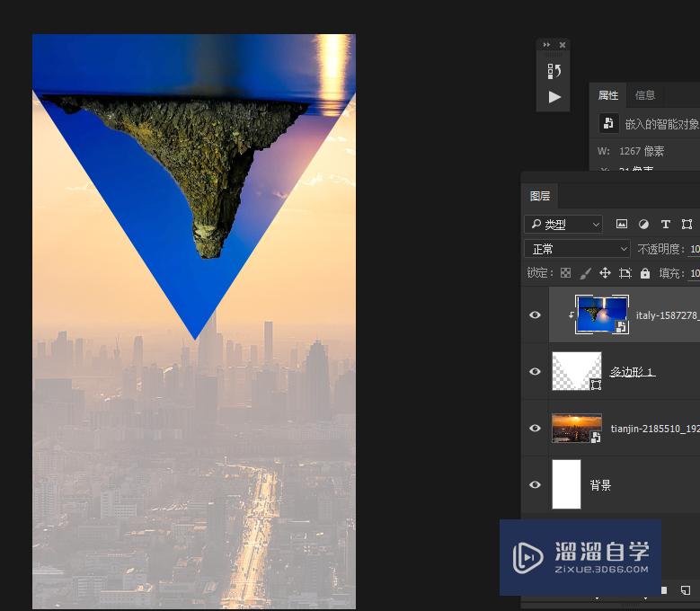Click the tianjin-2185510 layer name

pyautogui.click(x=655, y=429)
